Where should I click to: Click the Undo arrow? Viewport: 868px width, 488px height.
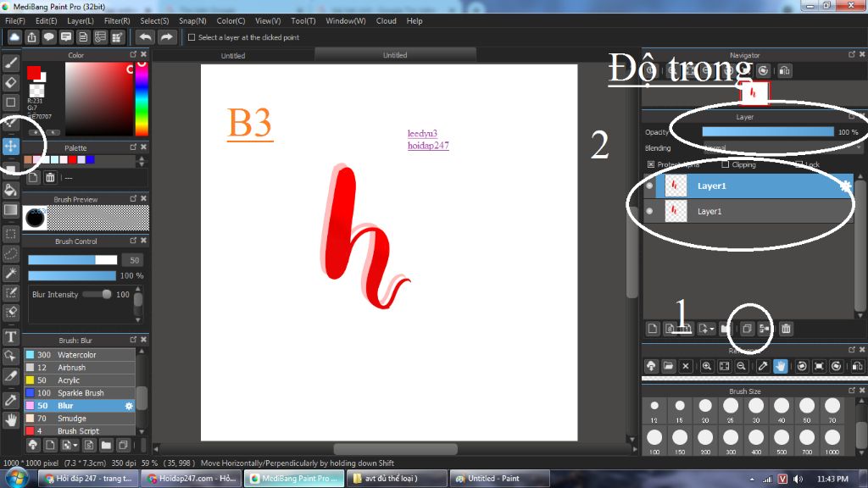tap(146, 37)
